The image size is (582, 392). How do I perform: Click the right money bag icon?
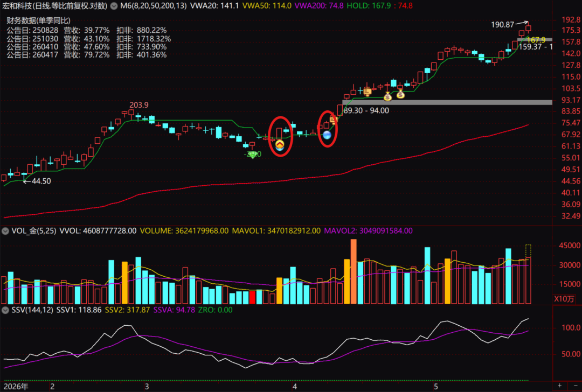tap(400, 94)
